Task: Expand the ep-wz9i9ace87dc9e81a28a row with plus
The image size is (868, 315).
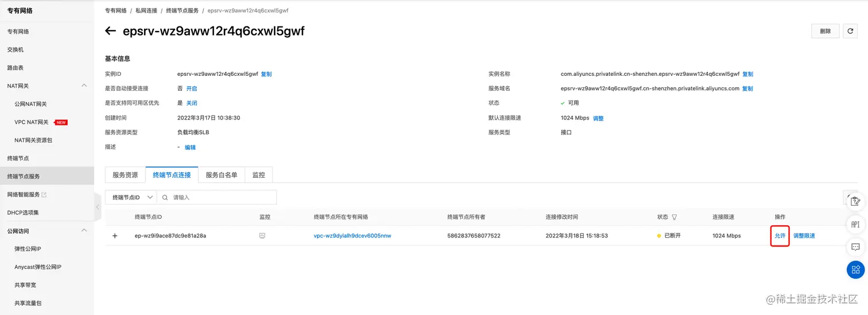Action: (x=115, y=236)
